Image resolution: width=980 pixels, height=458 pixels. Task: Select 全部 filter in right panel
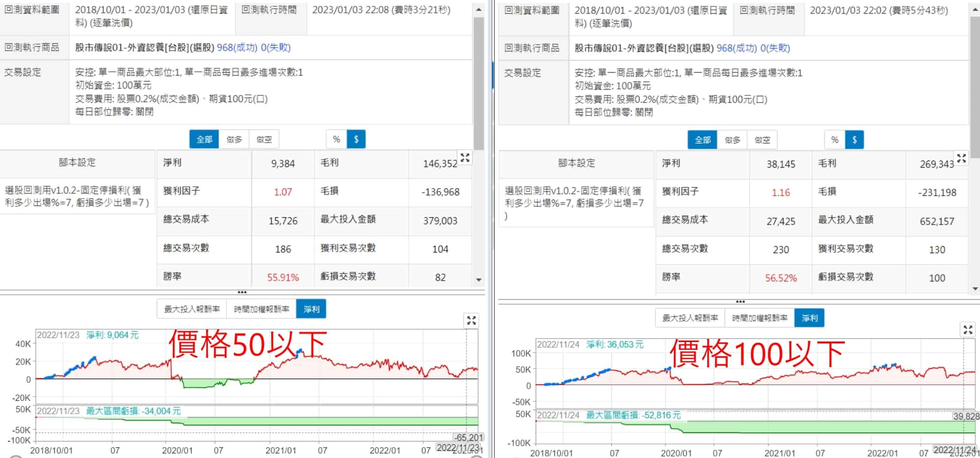tap(702, 140)
